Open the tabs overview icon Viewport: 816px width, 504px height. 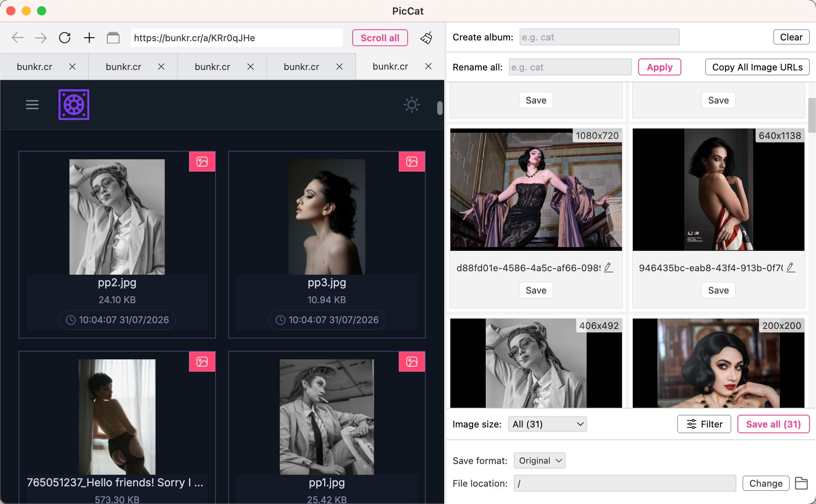click(x=113, y=38)
